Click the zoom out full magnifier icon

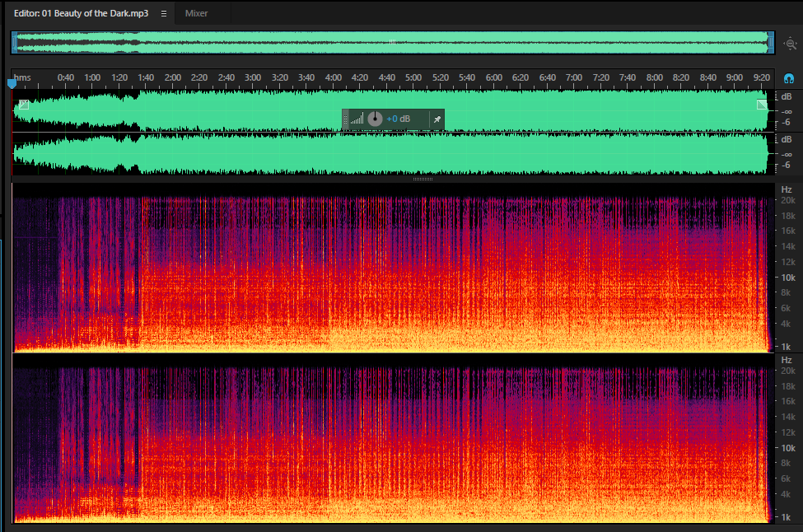point(791,44)
